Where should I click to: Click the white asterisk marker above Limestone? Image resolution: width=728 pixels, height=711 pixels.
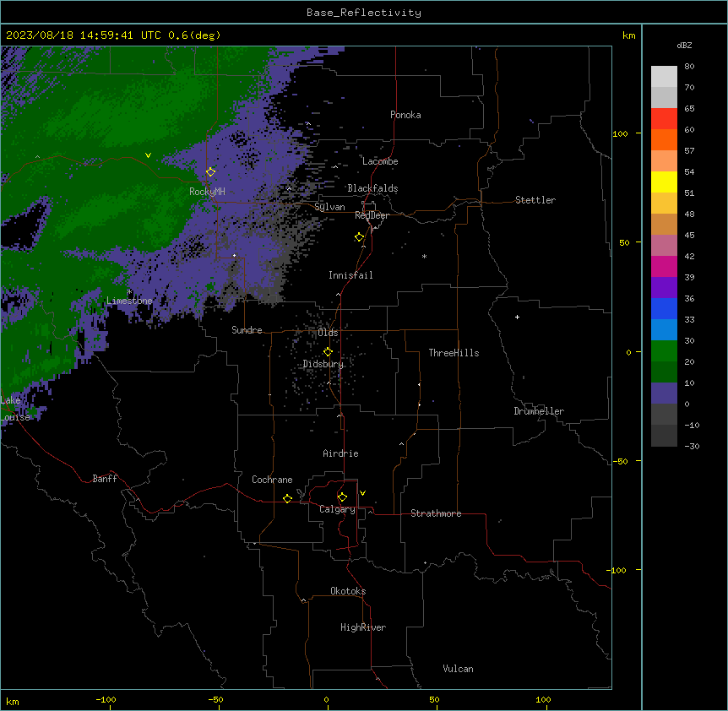(x=129, y=292)
